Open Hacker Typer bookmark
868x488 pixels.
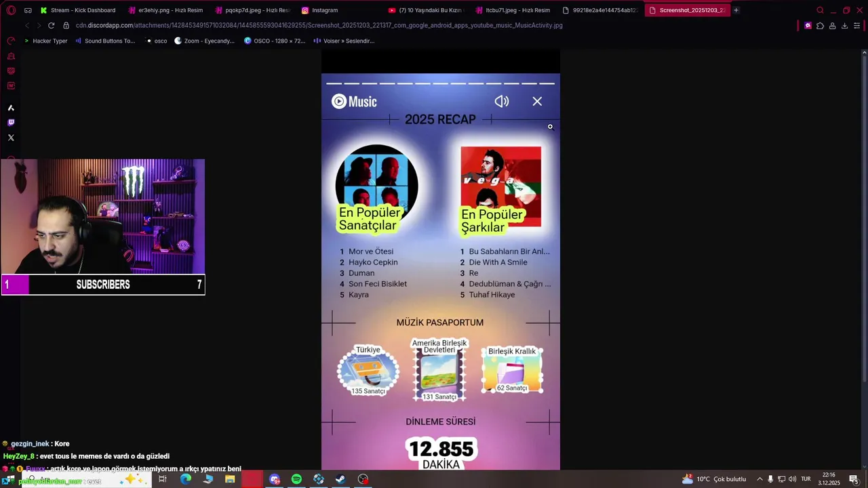[45, 41]
